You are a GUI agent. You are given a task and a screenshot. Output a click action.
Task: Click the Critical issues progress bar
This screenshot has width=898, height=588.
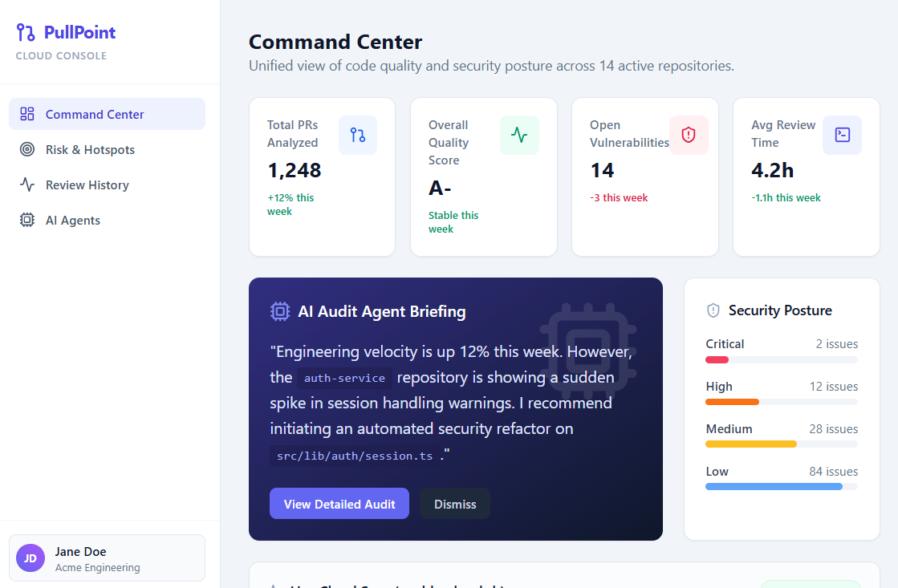point(781,359)
